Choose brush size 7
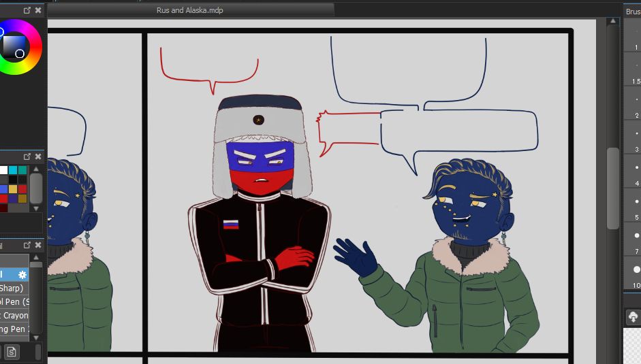This screenshot has width=641, height=364. 632,239
